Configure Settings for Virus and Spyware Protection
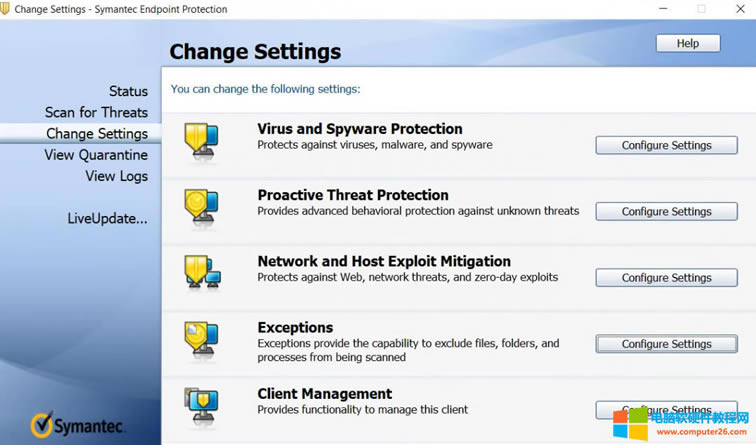Image resolution: width=756 pixels, height=445 pixels. click(666, 145)
